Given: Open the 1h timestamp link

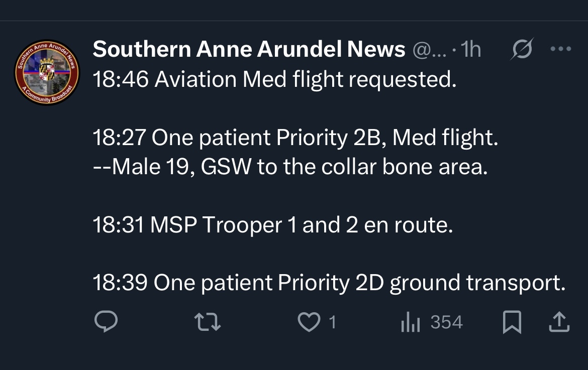Looking at the screenshot, I should (x=471, y=49).
